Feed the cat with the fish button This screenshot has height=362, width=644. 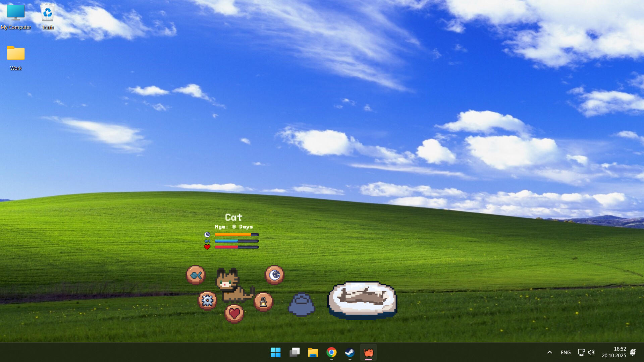[196, 275]
